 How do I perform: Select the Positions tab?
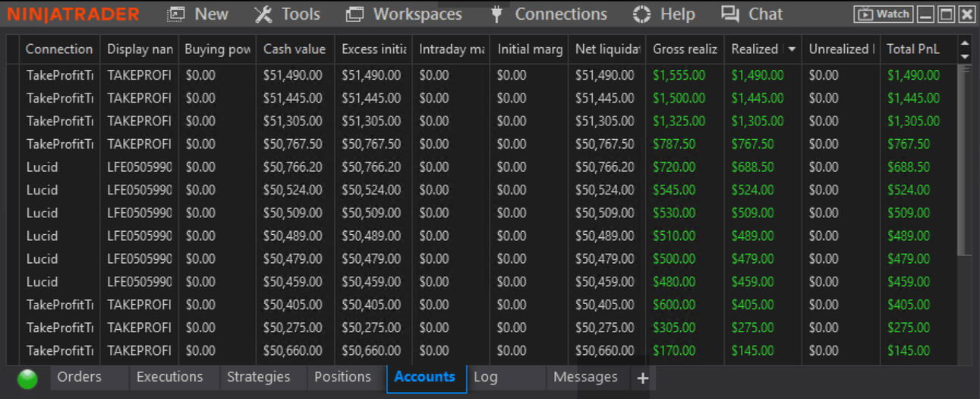pyautogui.click(x=342, y=377)
